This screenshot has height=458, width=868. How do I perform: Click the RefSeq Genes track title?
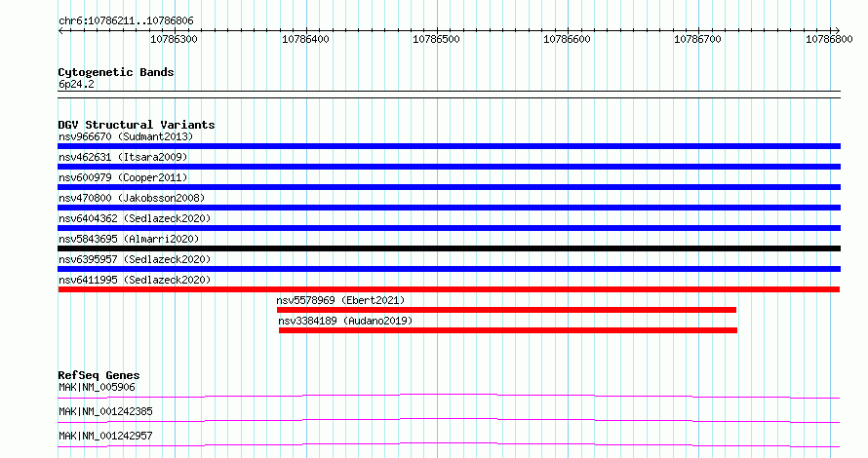(x=99, y=375)
